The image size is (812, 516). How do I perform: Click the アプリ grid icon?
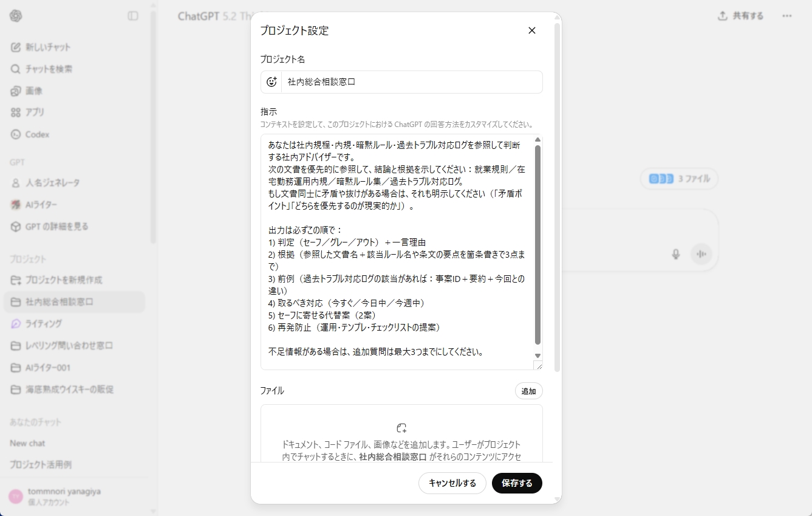[x=16, y=112]
